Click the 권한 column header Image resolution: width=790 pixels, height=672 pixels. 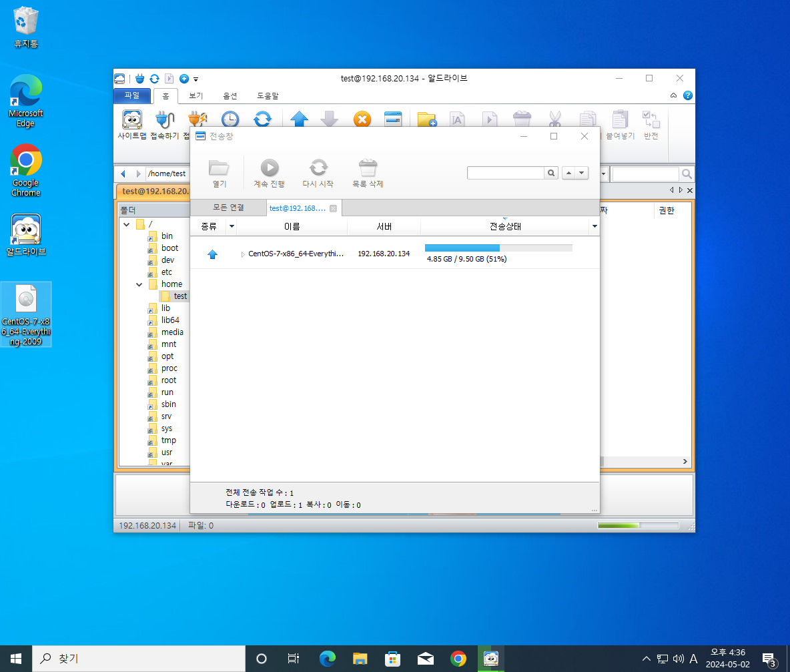pyautogui.click(x=666, y=211)
